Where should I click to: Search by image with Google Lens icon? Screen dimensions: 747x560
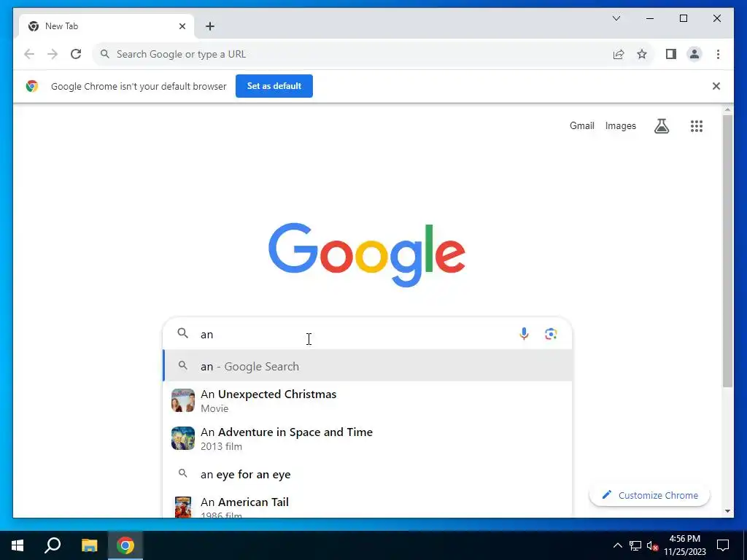coord(551,334)
